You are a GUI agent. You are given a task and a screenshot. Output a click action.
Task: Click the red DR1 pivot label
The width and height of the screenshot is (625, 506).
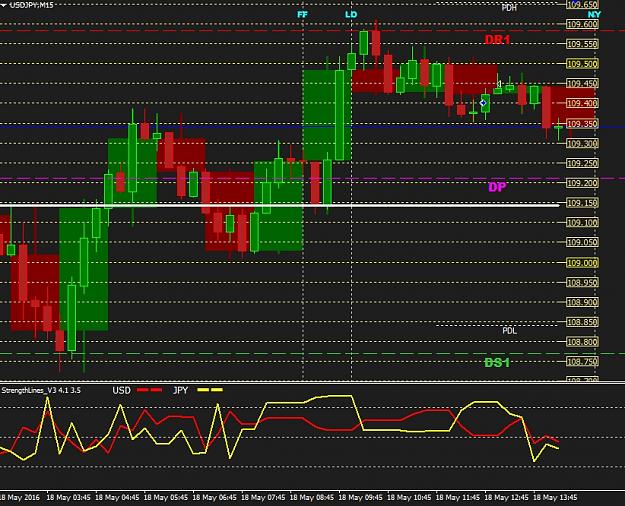497,39
